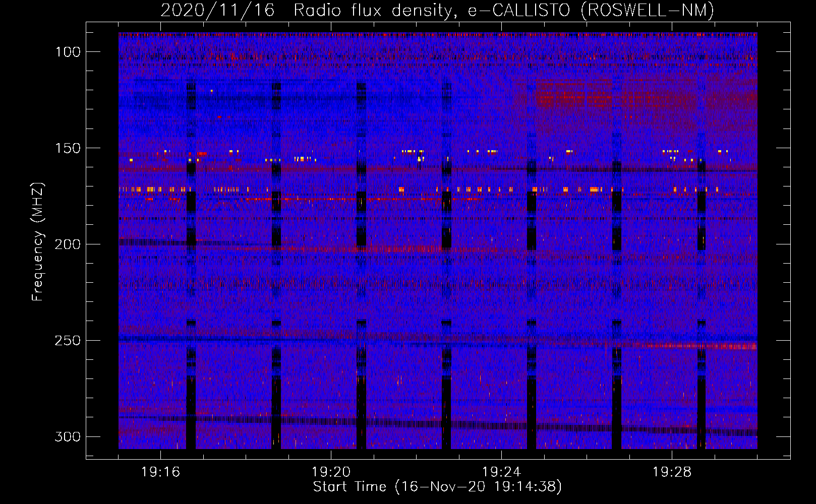Click the 19:24 time tick label
The width and height of the screenshot is (816, 504).
click(x=501, y=472)
